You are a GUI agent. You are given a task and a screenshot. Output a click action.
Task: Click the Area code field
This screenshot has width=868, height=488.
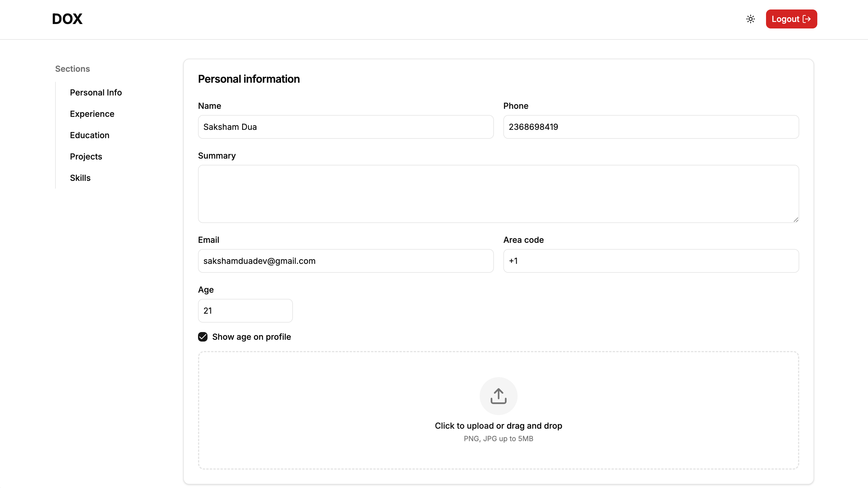pos(651,261)
